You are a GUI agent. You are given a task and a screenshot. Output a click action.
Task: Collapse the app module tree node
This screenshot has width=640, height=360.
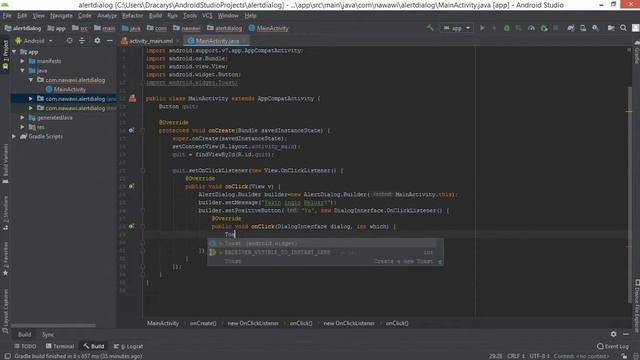click(14, 52)
